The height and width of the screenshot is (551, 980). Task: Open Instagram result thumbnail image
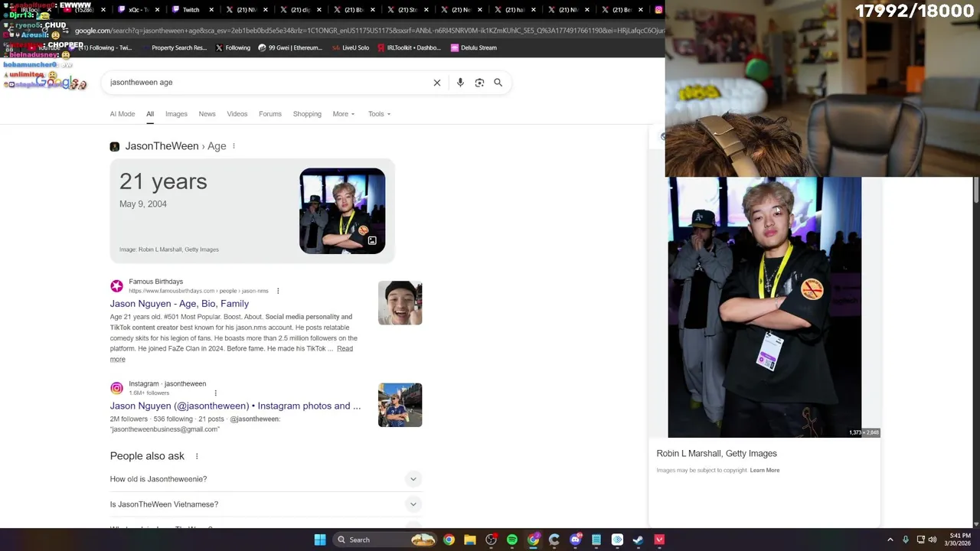coord(400,405)
